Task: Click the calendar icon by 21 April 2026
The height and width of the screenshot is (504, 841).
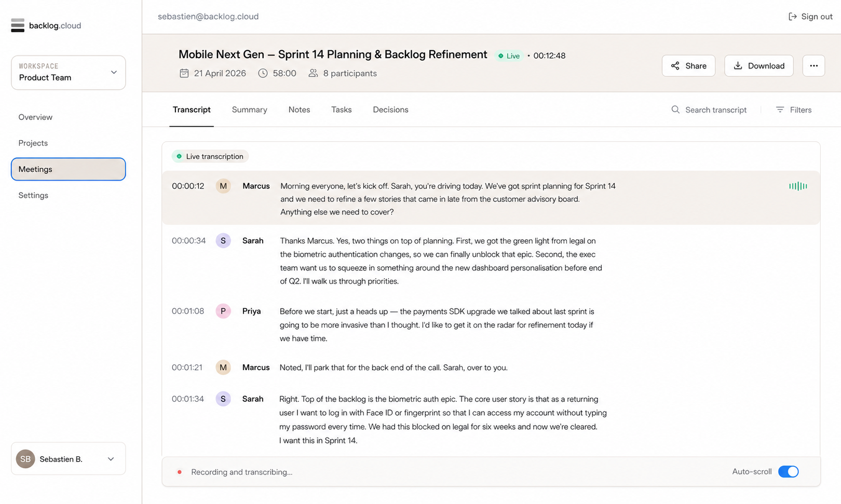Action: tap(184, 73)
